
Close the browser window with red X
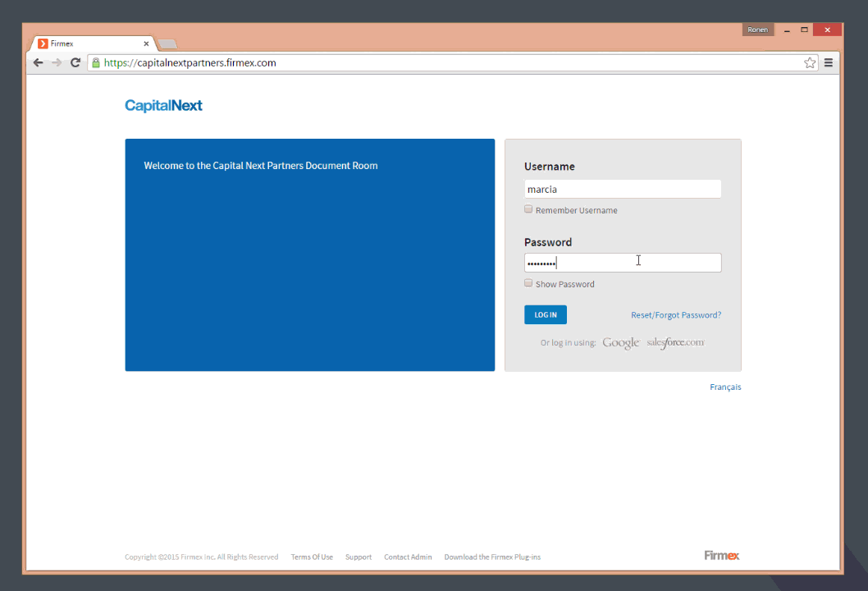[827, 30]
